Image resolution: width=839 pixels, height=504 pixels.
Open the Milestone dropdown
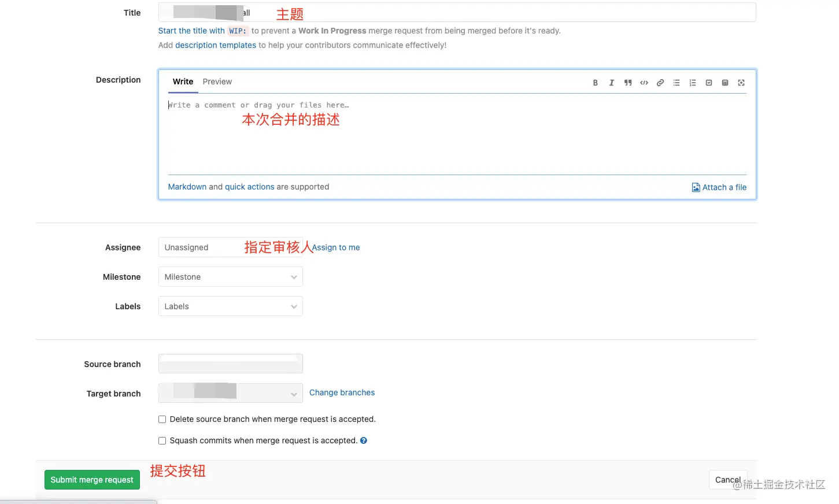[230, 276]
